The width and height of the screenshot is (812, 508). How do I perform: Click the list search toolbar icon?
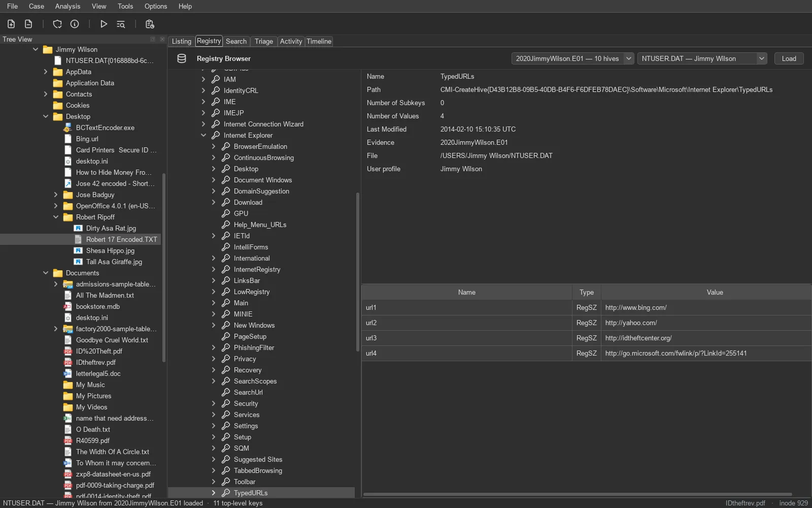point(121,24)
